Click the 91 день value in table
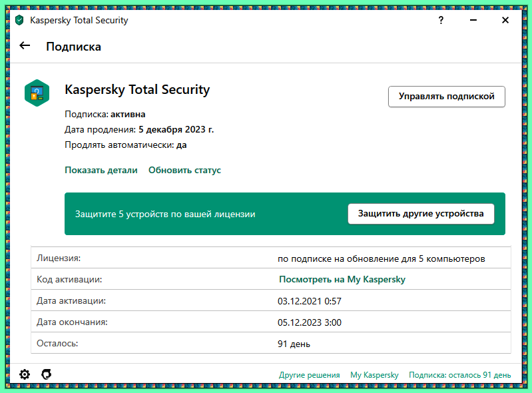Screen dimensions: 532x393 294,344
